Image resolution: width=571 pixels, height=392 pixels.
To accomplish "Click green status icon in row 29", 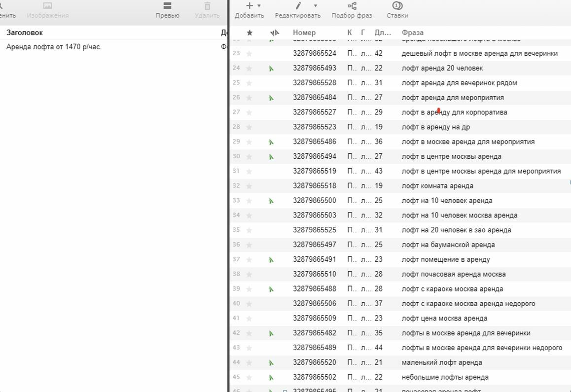I will (x=271, y=142).
